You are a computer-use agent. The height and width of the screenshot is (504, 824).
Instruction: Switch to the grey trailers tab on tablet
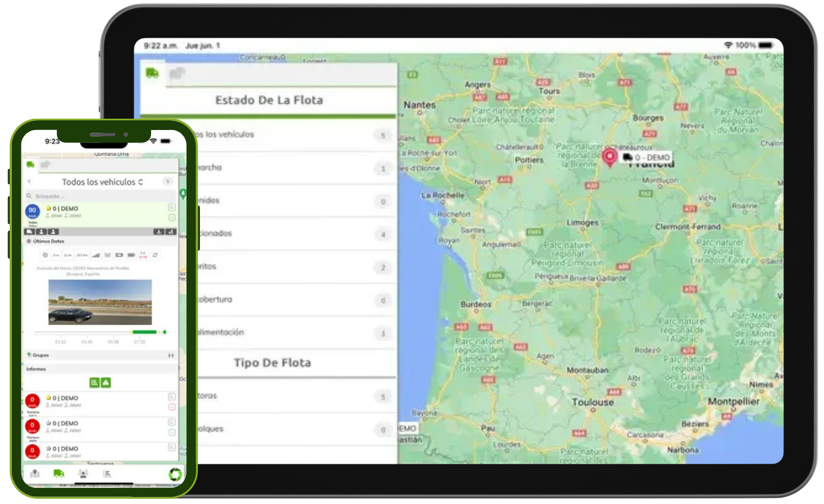[176, 74]
